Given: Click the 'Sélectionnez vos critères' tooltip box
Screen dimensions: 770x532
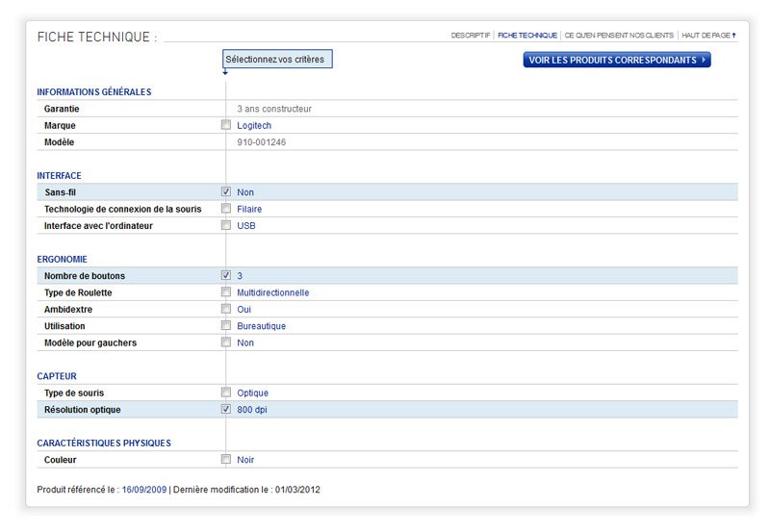Looking at the screenshot, I should [277, 60].
